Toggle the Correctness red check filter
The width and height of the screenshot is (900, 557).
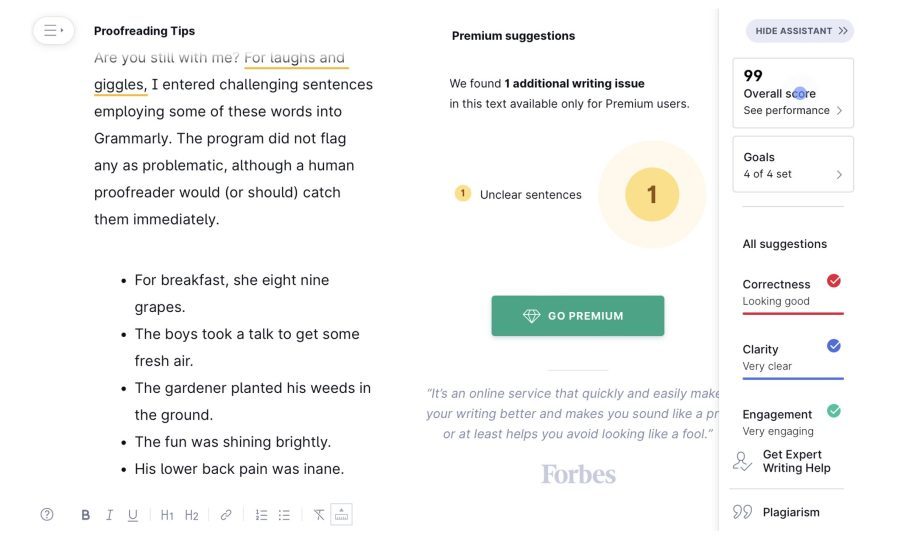(x=834, y=281)
